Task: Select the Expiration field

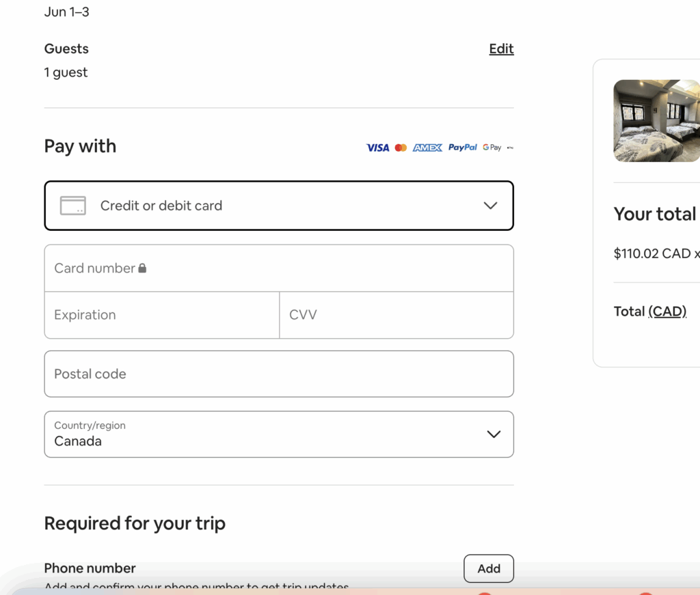Action: 161,315
